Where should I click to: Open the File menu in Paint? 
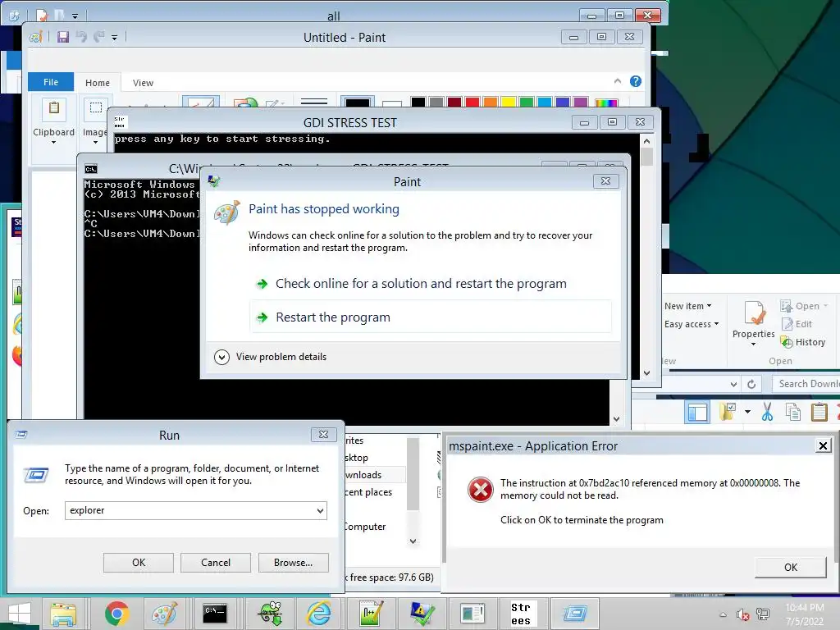(51, 82)
